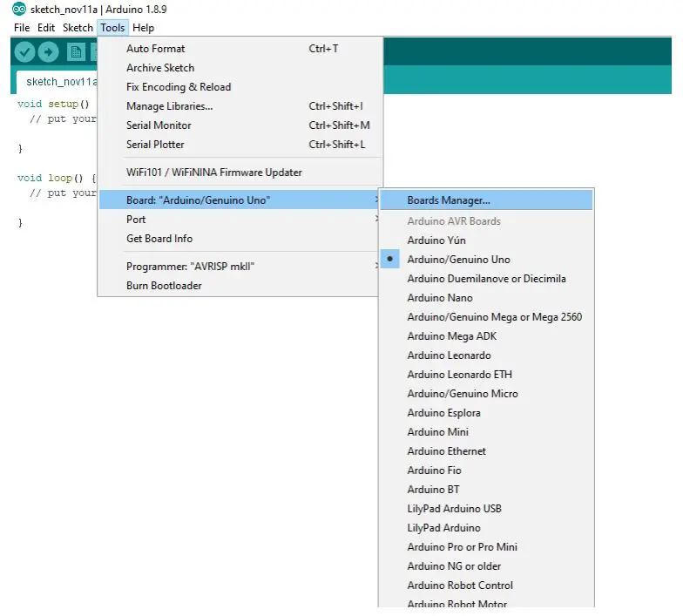Viewport: 683px width, 616px height.
Task: Pick Arduino/Genuino Mega or Mega 2560 board
Action: click(494, 317)
